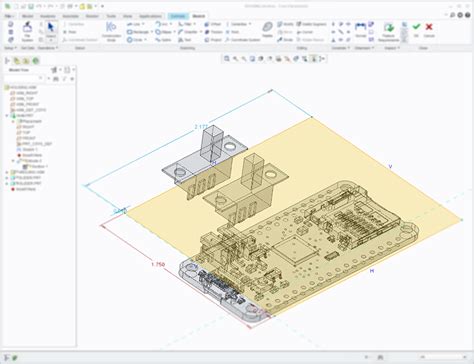This screenshot has height=364, width=474.
Task: Open the sketcher Palette
Action: pyautogui.click(x=267, y=29)
